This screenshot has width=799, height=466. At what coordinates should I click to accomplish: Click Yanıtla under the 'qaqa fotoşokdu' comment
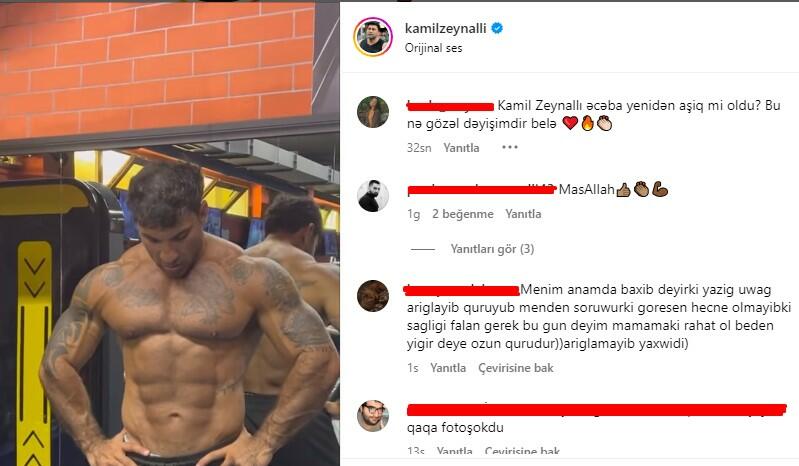coord(455,450)
